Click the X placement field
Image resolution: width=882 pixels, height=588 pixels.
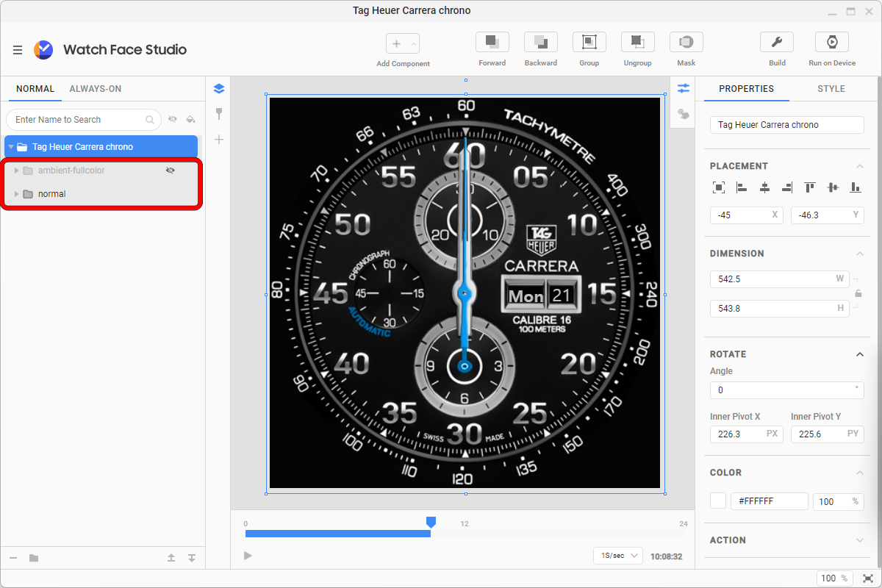747,215
